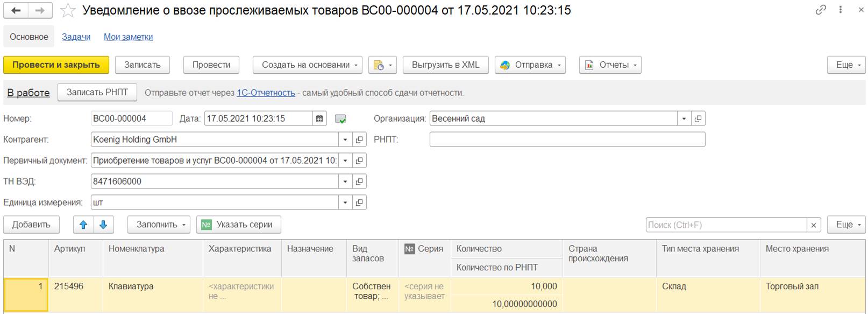The image size is (868, 314).
Task: Follow the 1С-Отчетность link
Action: [x=266, y=93]
